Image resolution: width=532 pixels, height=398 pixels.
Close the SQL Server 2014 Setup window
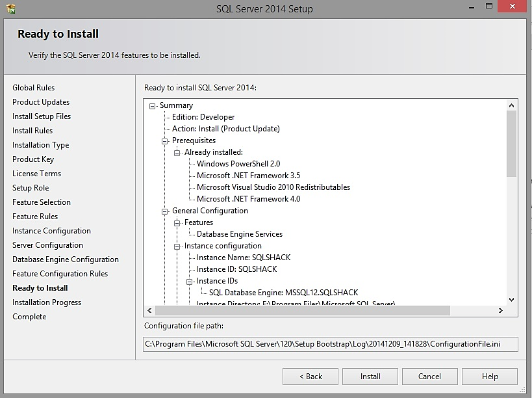coord(513,6)
